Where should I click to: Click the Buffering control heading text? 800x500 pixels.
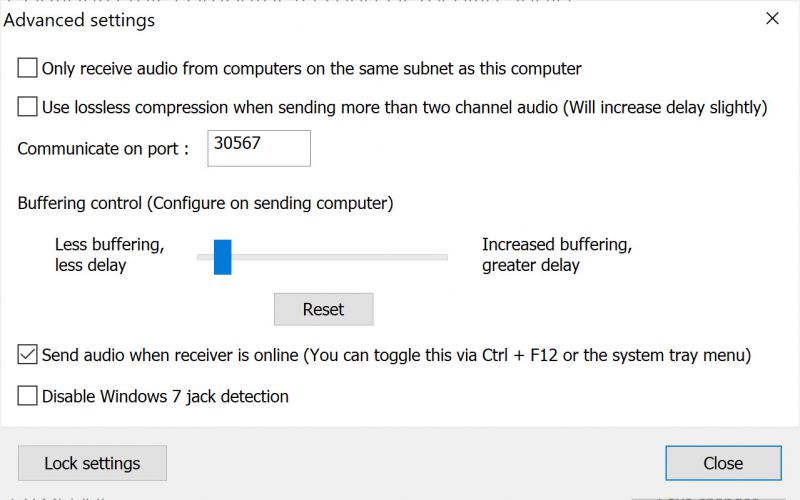[x=205, y=203]
